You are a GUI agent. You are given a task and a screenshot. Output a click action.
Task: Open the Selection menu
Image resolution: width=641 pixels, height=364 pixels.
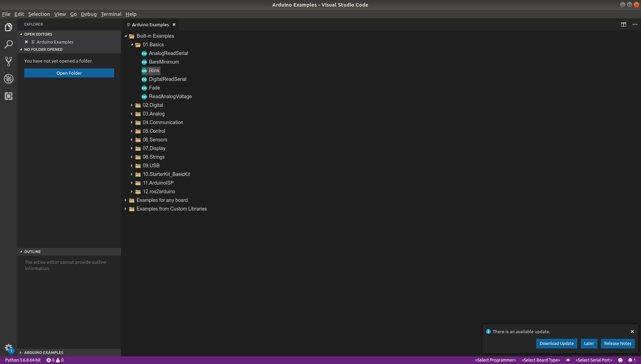click(x=39, y=14)
